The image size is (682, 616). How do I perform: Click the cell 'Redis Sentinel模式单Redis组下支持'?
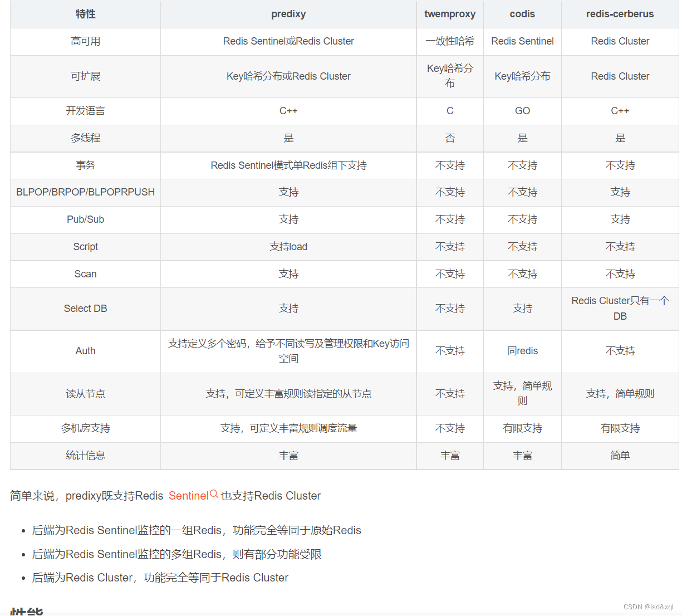tap(288, 165)
